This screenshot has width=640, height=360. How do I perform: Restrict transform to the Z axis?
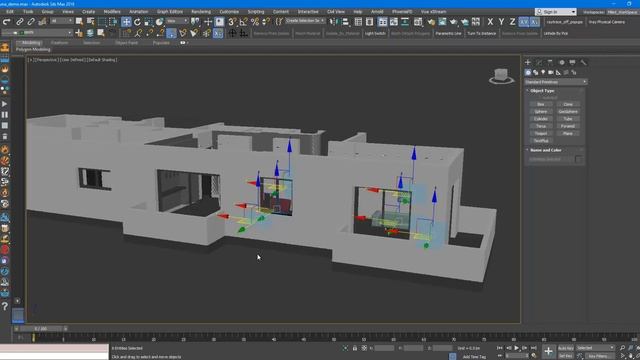pos(512,22)
